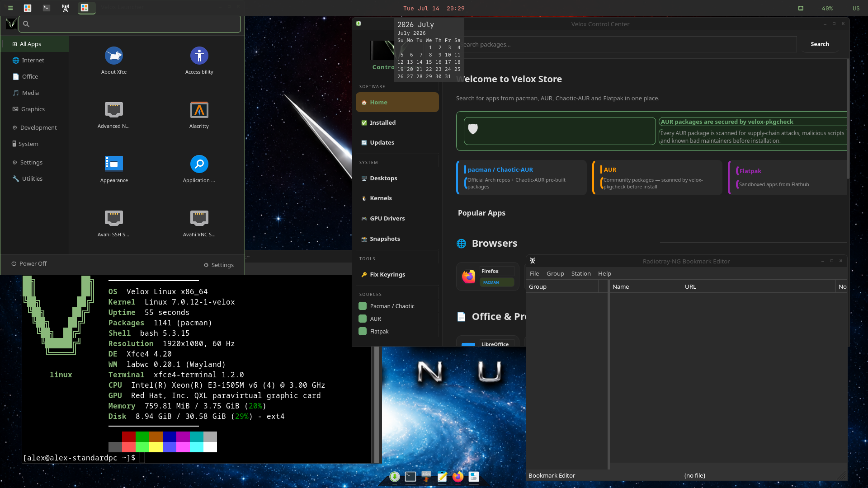The image size is (868, 488).
Task: Open the Kernels section
Action: [397, 198]
